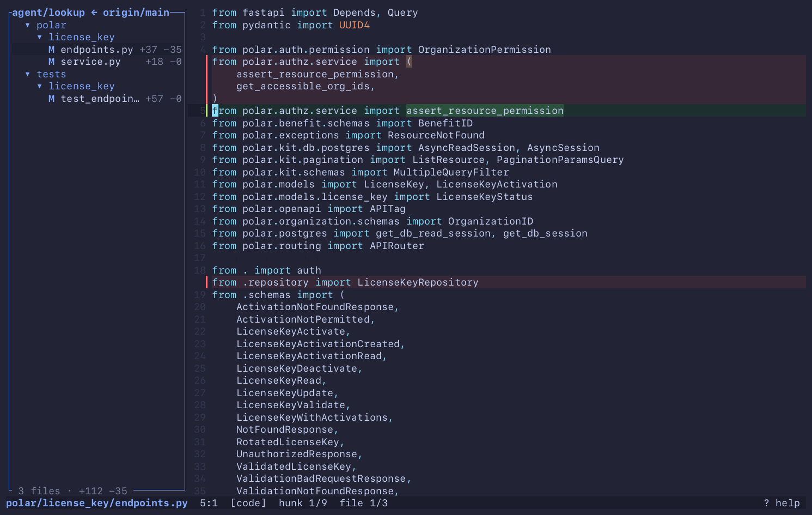812x515 pixels.
Task: Click "BenefitID" in the code
Action: [445, 123]
